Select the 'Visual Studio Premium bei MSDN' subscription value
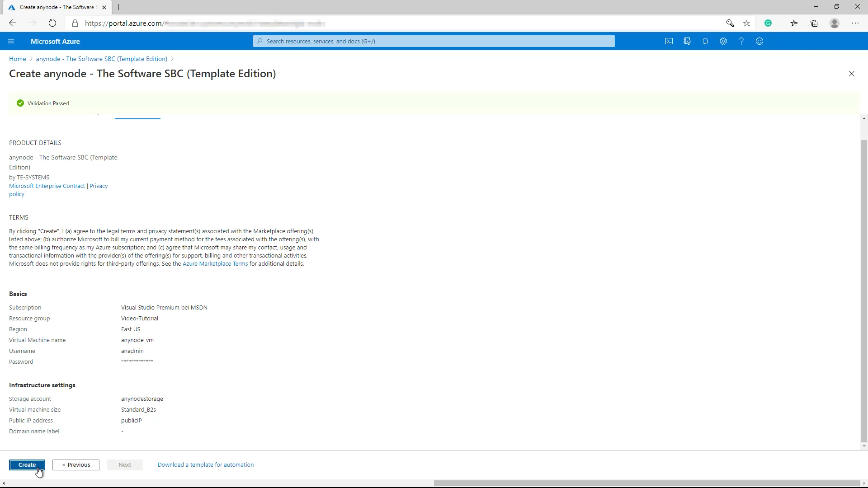This screenshot has height=488, width=868. pyautogui.click(x=164, y=308)
